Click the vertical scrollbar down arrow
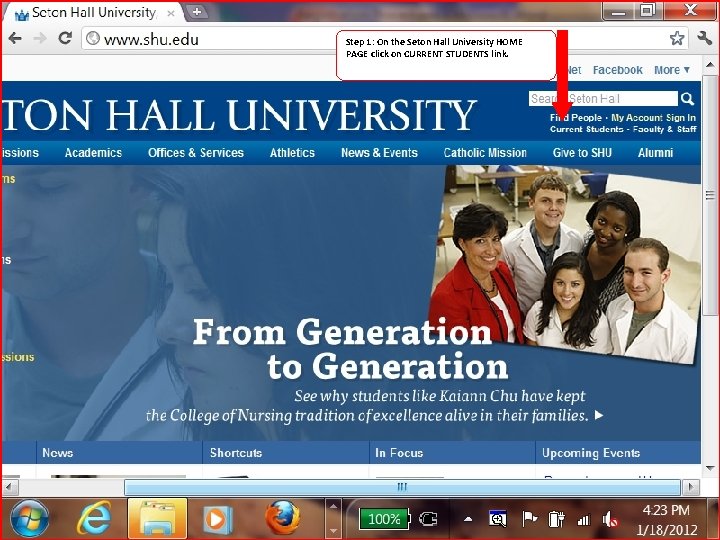Screen dimensions: 720x540 (710, 468)
